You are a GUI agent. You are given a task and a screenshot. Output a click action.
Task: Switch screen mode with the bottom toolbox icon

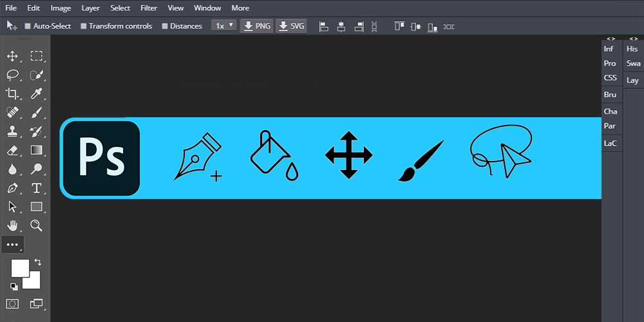pos(36,304)
